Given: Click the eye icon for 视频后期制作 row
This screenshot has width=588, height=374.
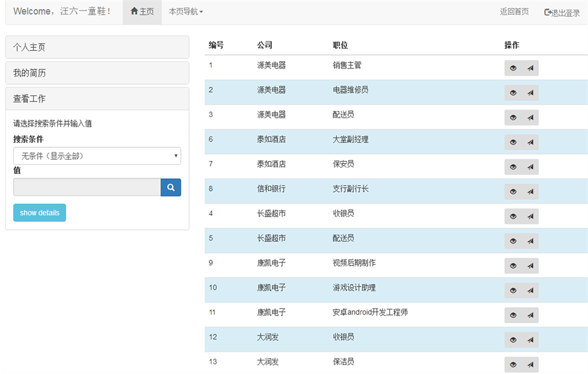Looking at the screenshot, I should 513,266.
